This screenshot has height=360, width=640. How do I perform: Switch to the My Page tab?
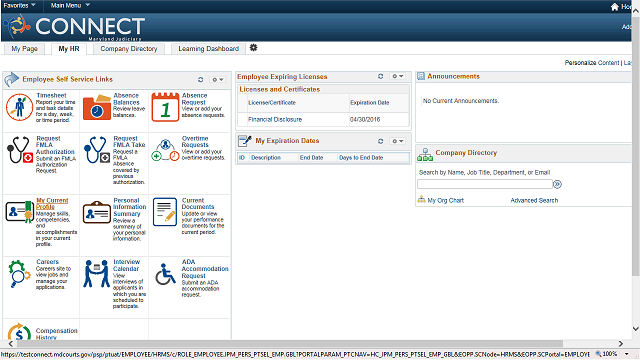coord(24,49)
